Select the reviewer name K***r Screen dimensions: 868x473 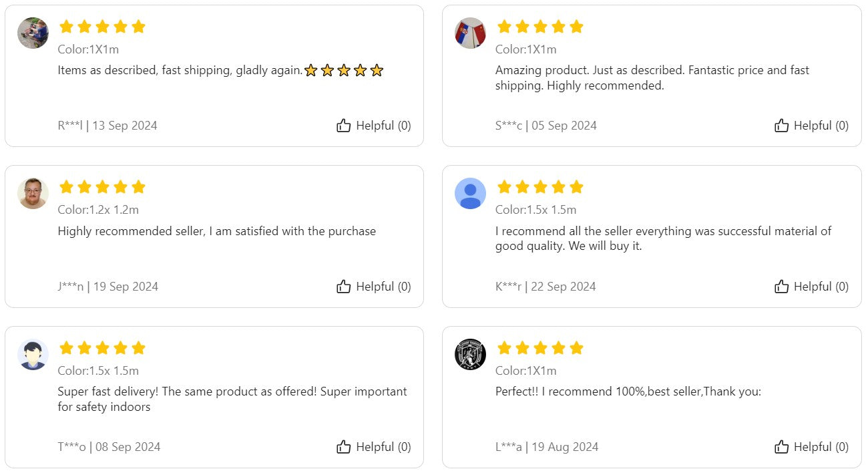(x=508, y=287)
